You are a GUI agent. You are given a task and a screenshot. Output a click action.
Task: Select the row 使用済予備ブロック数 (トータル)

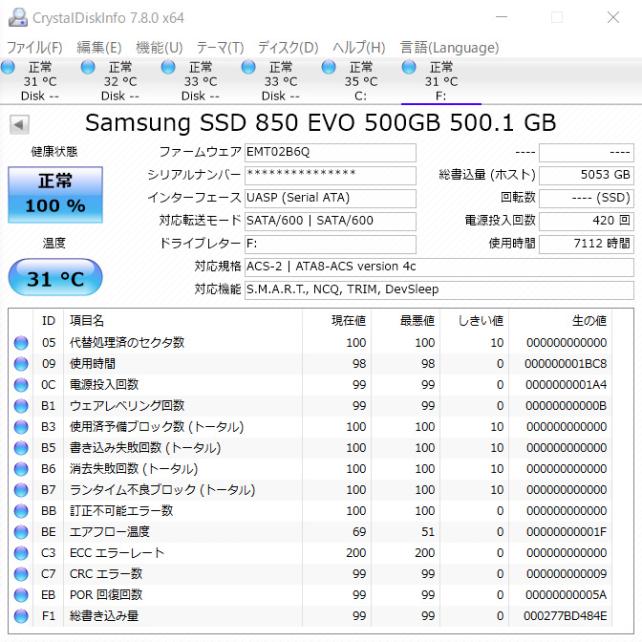310,427
